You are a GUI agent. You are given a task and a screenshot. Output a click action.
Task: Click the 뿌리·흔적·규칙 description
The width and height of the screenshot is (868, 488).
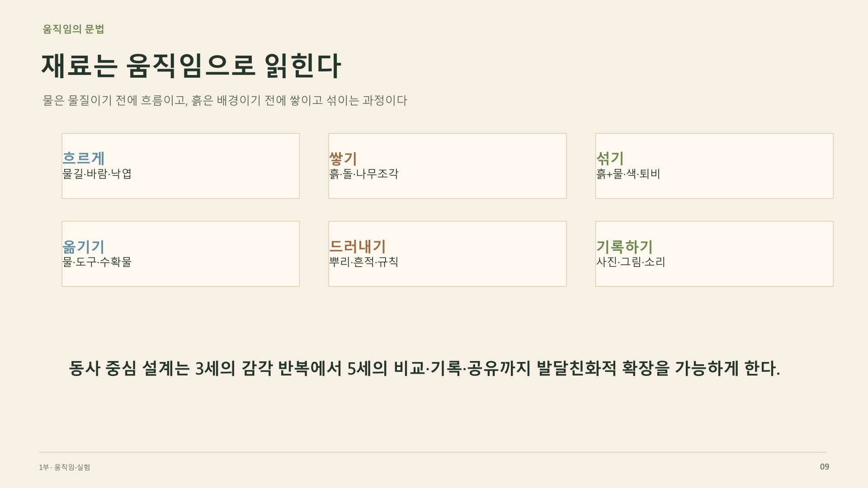(364, 262)
